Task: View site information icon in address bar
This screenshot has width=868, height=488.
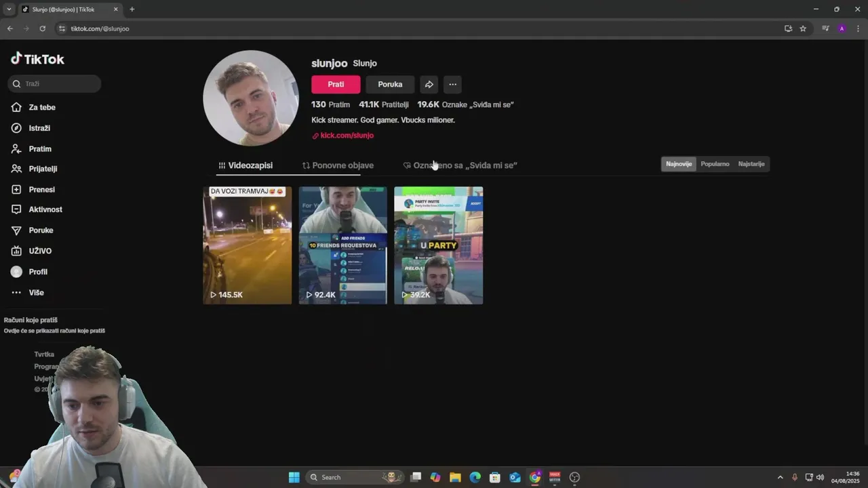Action: [62, 28]
